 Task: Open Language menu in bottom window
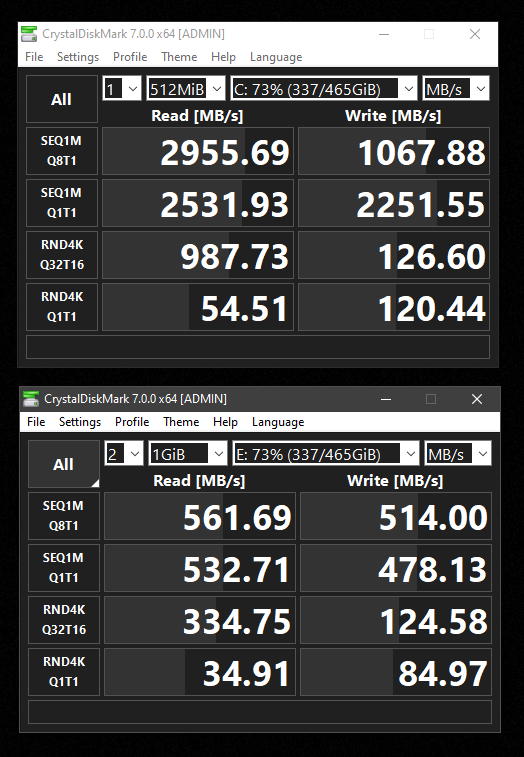click(278, 422)
